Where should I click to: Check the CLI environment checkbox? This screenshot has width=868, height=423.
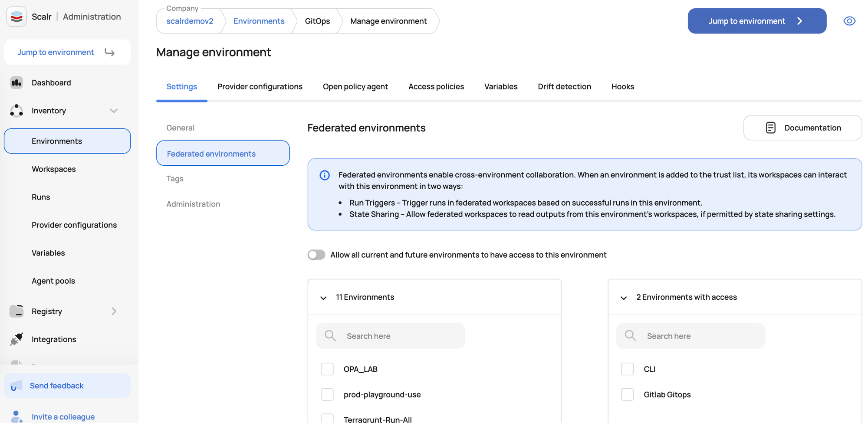click(628, 369)
